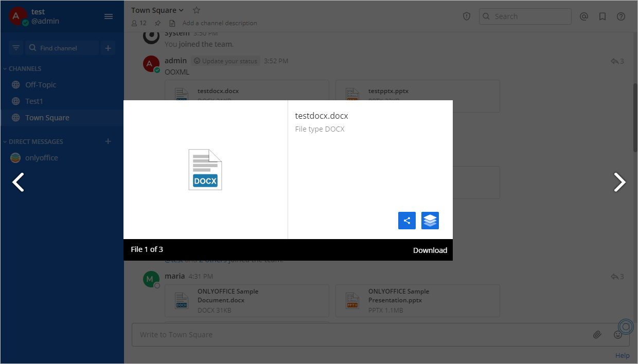The height and width of the screenshot is (364, 638).
Task: Click the ONLYOFFICE share icon in the preview
Action: tap(406, 220)
